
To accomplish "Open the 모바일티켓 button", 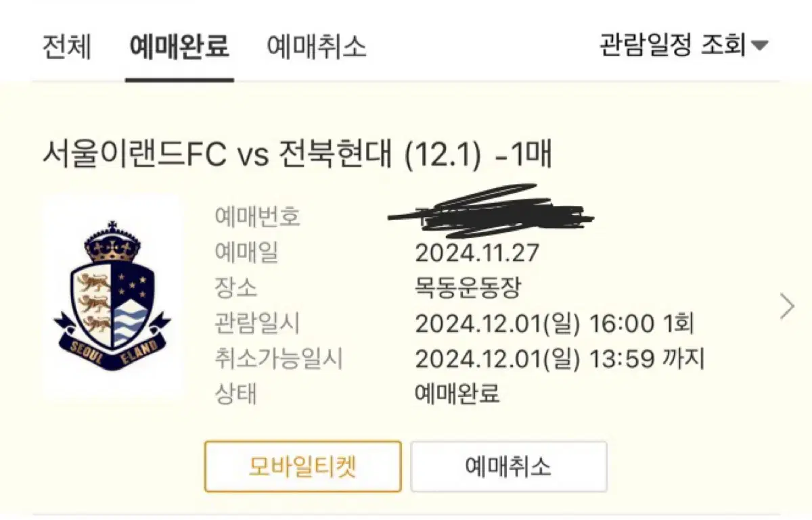I will pos(302,467).
